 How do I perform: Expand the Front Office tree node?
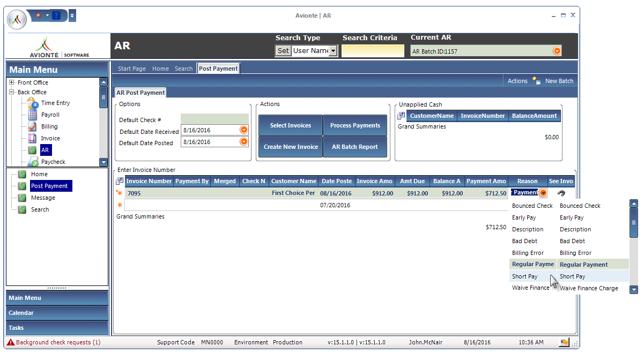click(12, 82)
